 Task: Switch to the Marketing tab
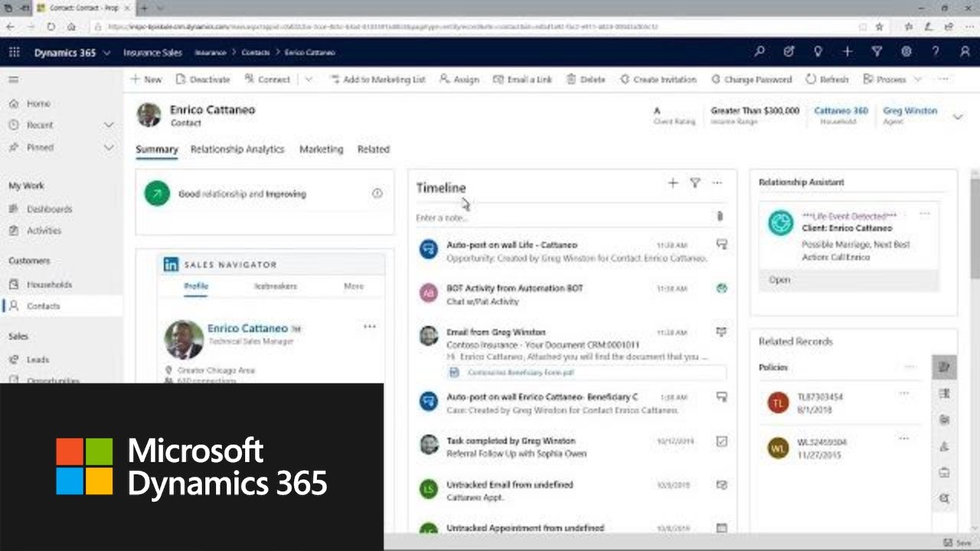(321, 149)
